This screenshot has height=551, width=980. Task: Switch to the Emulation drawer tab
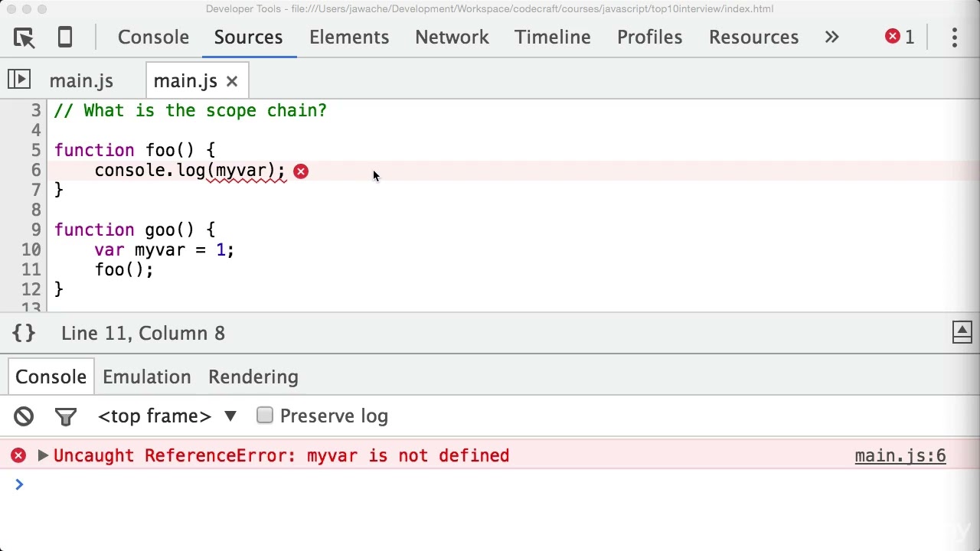coord(147,377)
